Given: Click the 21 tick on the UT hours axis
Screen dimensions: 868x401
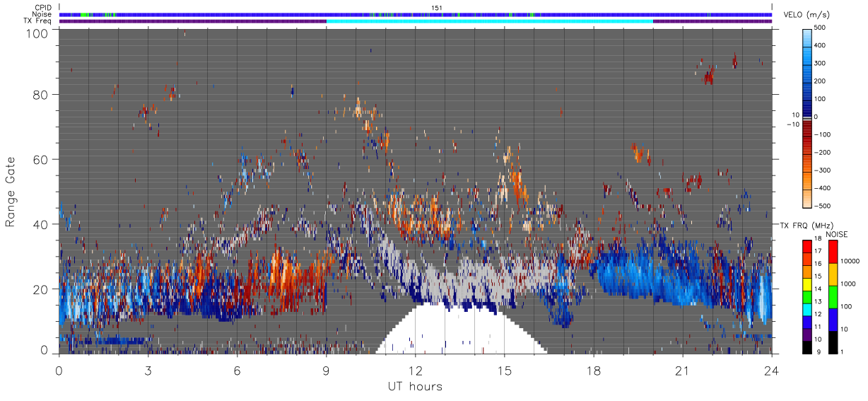Looking at the screenshot, I should (682, 371).
